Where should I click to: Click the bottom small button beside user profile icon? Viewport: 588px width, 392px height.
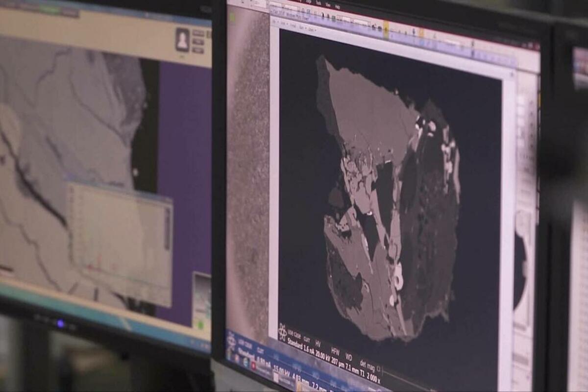click(x=198, y=50)
